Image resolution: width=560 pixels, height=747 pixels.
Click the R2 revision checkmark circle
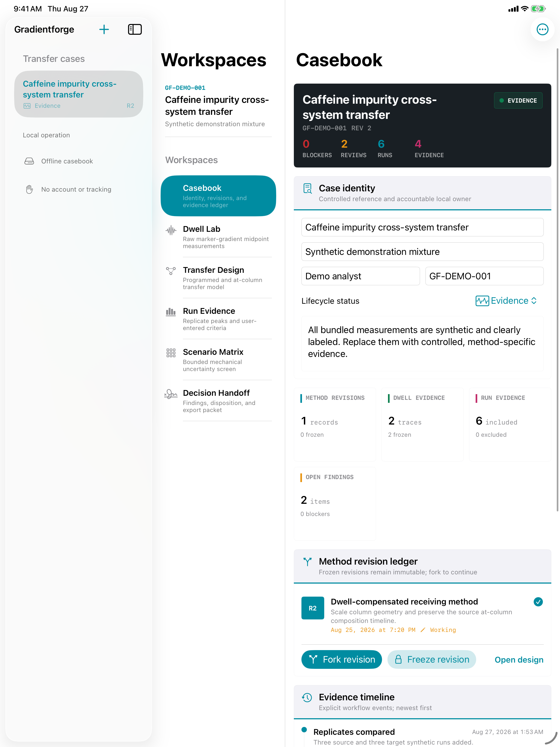(538, 602)
